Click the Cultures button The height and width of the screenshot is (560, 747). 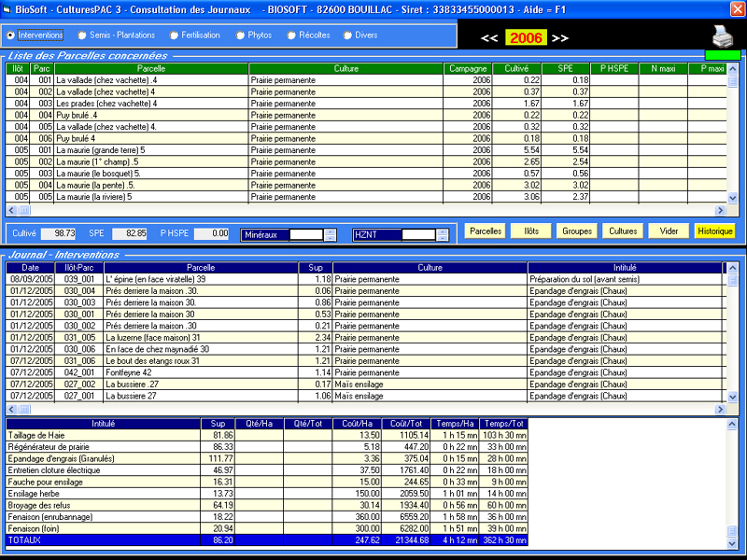[623, 231]
